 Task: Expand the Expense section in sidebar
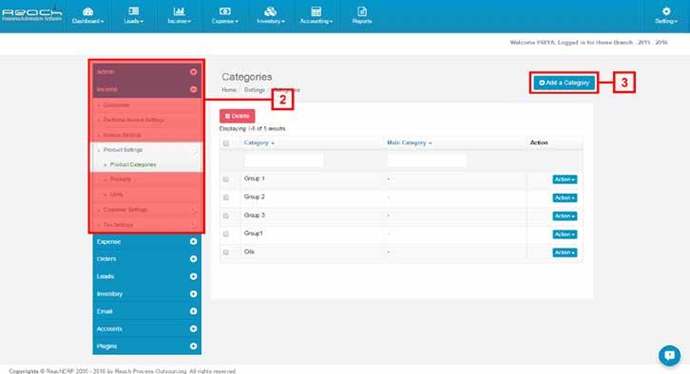[x=147, y=242]
